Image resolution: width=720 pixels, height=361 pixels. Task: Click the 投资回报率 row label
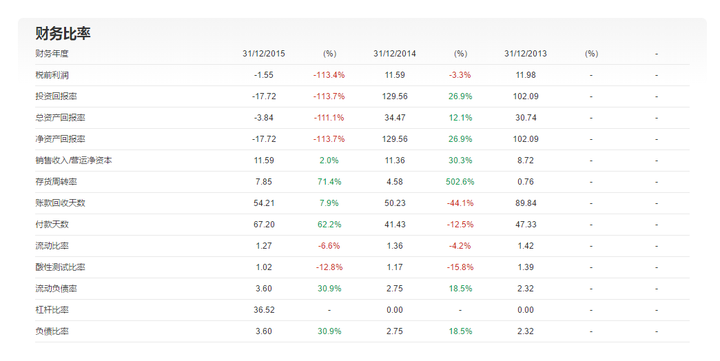point(56,96)
